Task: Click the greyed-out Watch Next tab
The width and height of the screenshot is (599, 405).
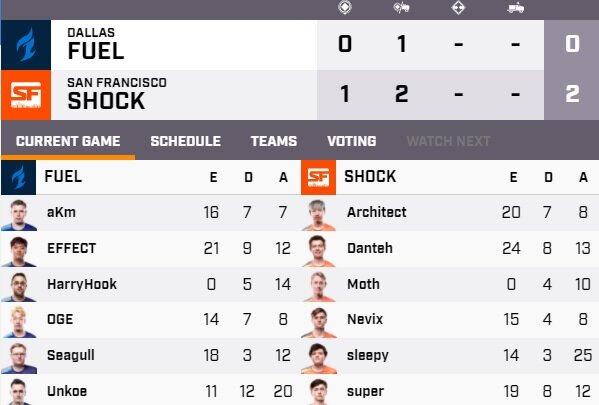Action: [448, 141]
